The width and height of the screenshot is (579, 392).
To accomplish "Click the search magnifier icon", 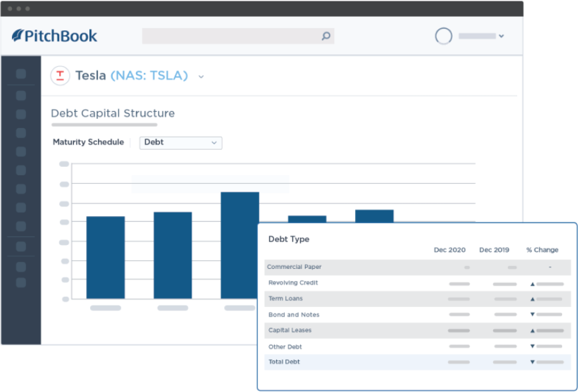I will tap(325, 36).
